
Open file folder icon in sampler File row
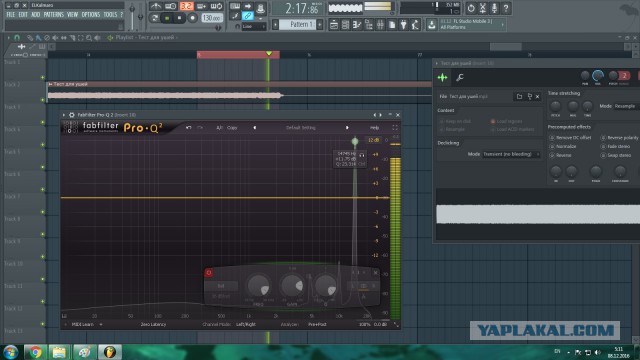(x=519, y=96)
